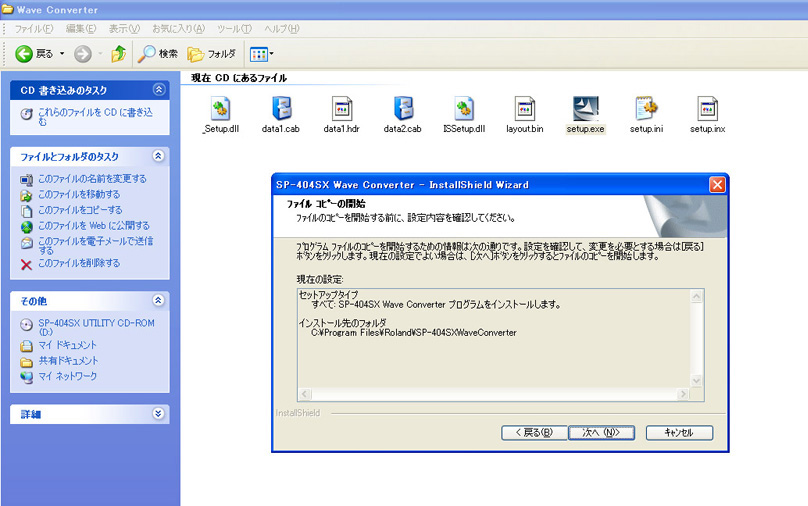Click これらのファイルを CD に書き込む link
The height and width of the screenshot is (506, 808).
(95, 116)
